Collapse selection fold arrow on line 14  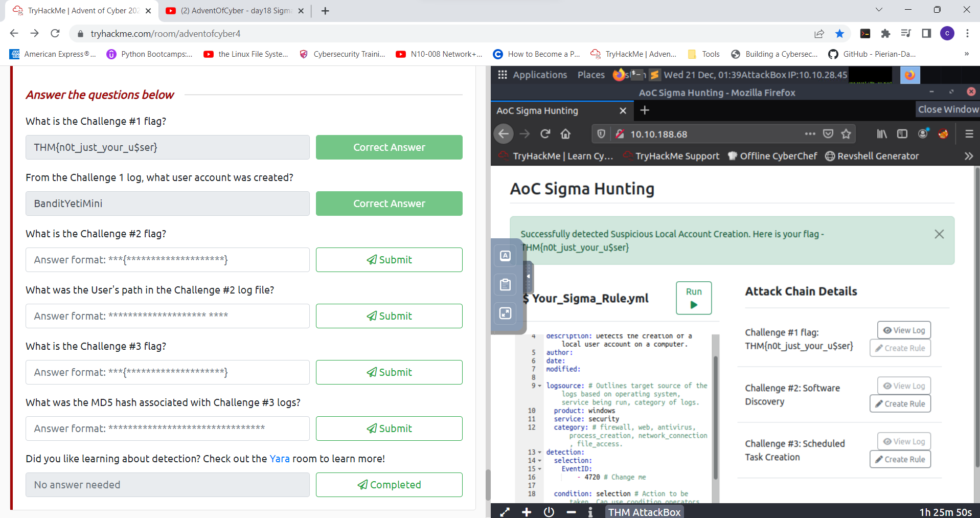[x=540, y=461]
